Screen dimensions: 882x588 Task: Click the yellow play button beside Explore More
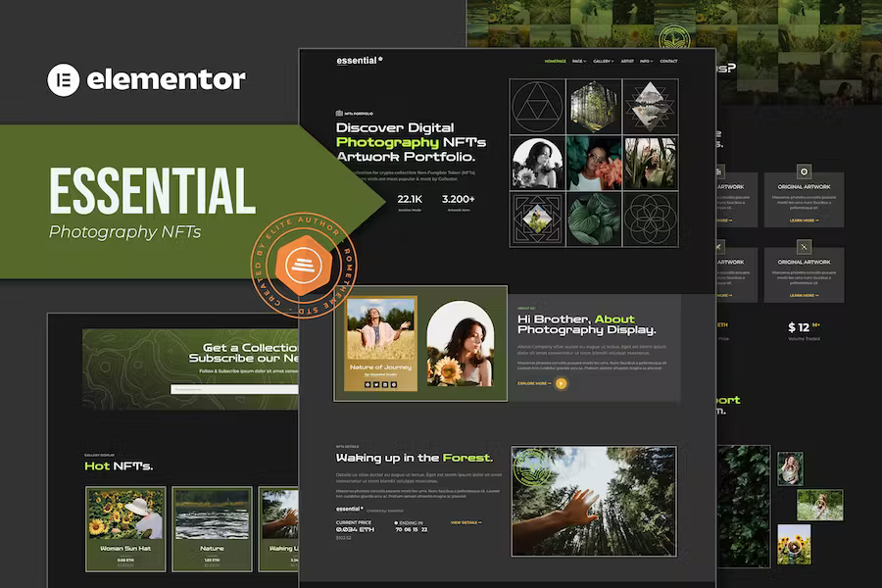coord(561,383)
